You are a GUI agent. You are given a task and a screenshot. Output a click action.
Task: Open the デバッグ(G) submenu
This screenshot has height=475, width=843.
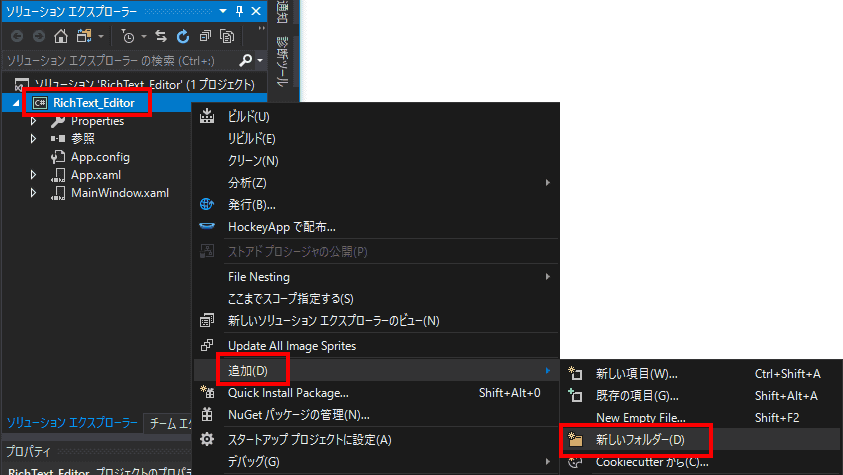(376, 462)
